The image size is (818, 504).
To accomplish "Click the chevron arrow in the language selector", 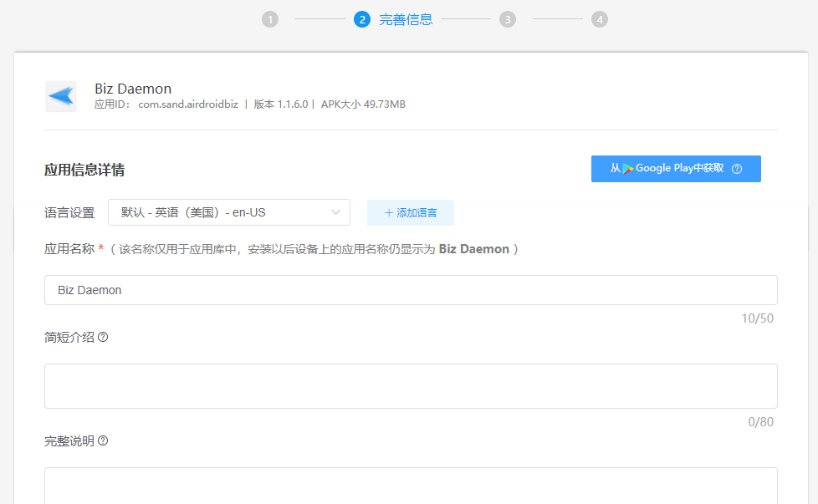I will [335, 212].
